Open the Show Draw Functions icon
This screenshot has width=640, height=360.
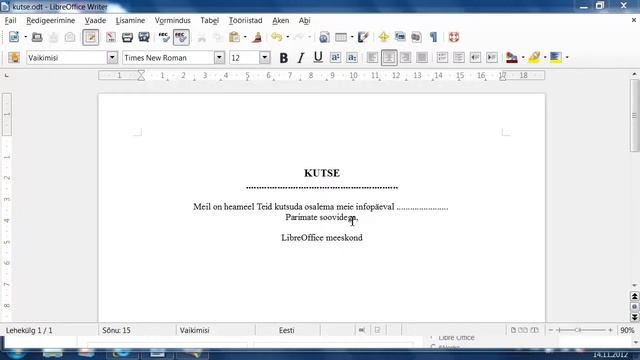pyautogui.click(x=363, y=37)
